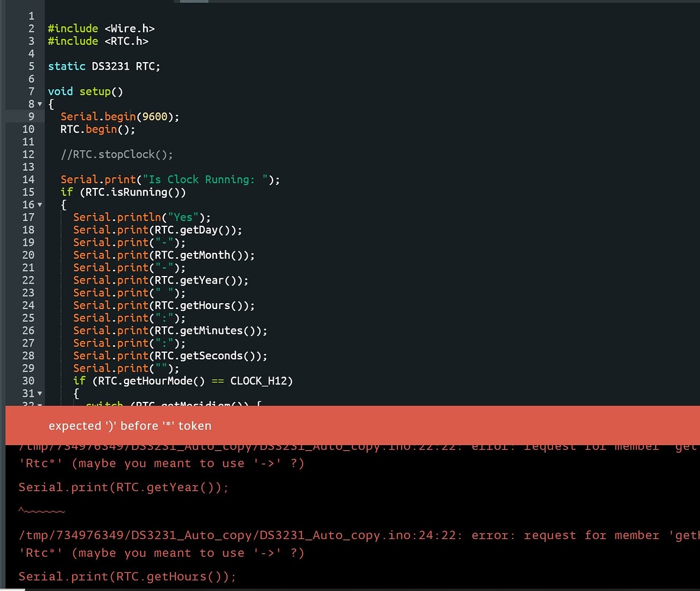Collapse the fold arrow at line 31
Image resolution: width=700 pixels, height=591 pixels.
click(40, 394)
